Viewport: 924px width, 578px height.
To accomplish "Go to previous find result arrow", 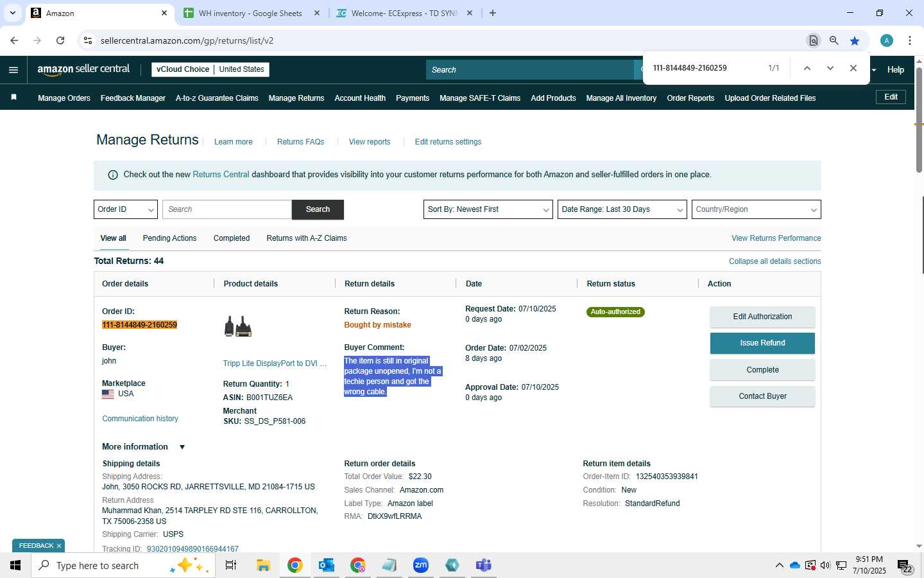I will pos(807,68).
